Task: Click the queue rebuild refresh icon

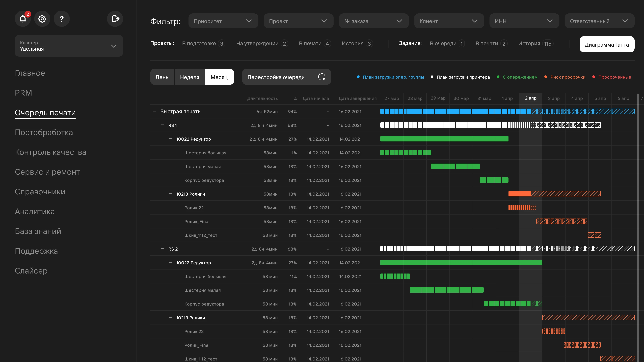Action: [x=321, y=77]
